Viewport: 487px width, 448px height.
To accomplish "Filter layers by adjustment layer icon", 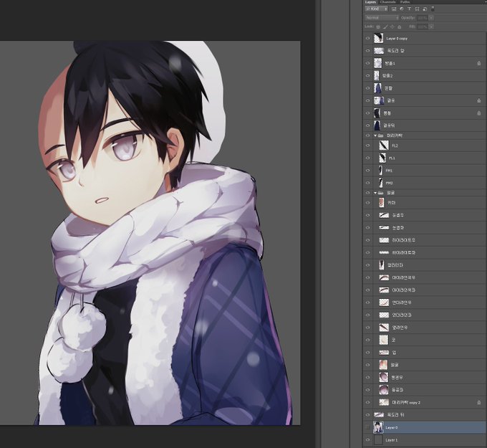I will pyautogui.click(x=402, y=9).
